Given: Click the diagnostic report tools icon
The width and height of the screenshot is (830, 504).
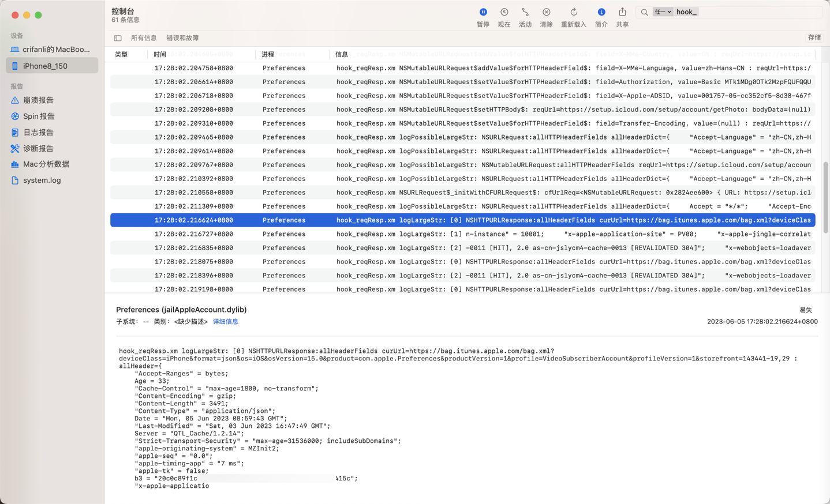Looking at the screenshot, I should (15, 149).
